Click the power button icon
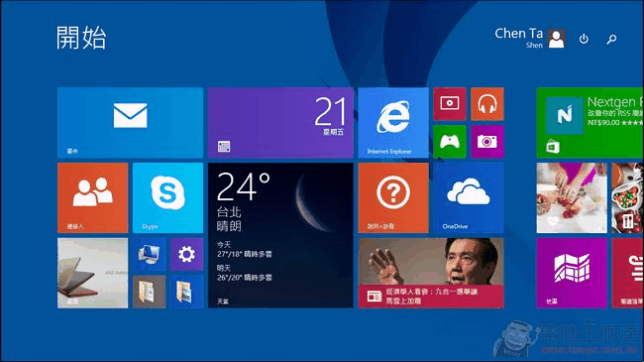This screenshot has width=644, height=362. point(584,39)
